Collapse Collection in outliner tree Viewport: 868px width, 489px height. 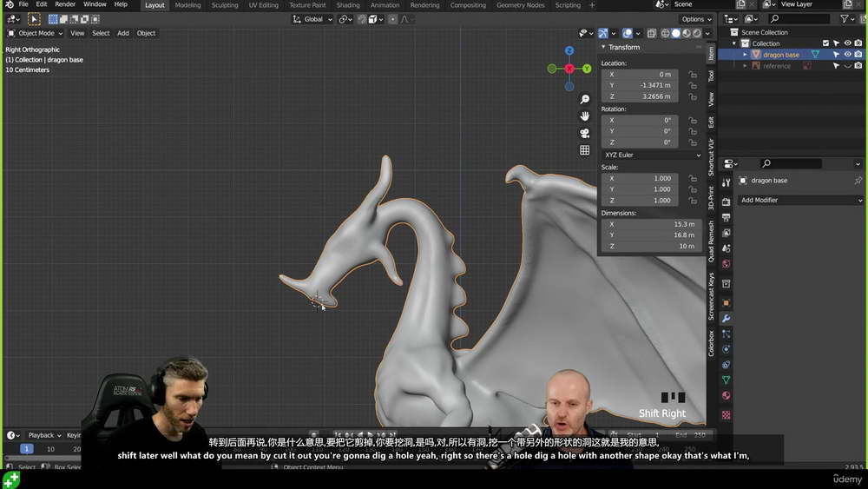[734, 43]
